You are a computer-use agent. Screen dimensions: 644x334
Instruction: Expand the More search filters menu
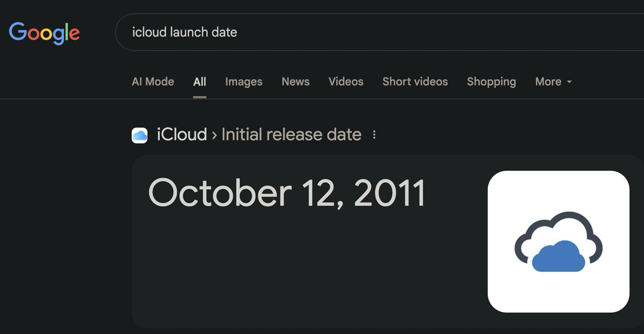pyautogui.click(x=553, y=82)
